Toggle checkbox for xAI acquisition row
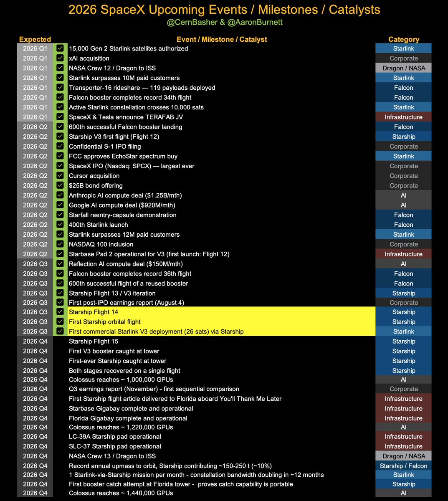The image size is (448, 501). coord(60,58)
